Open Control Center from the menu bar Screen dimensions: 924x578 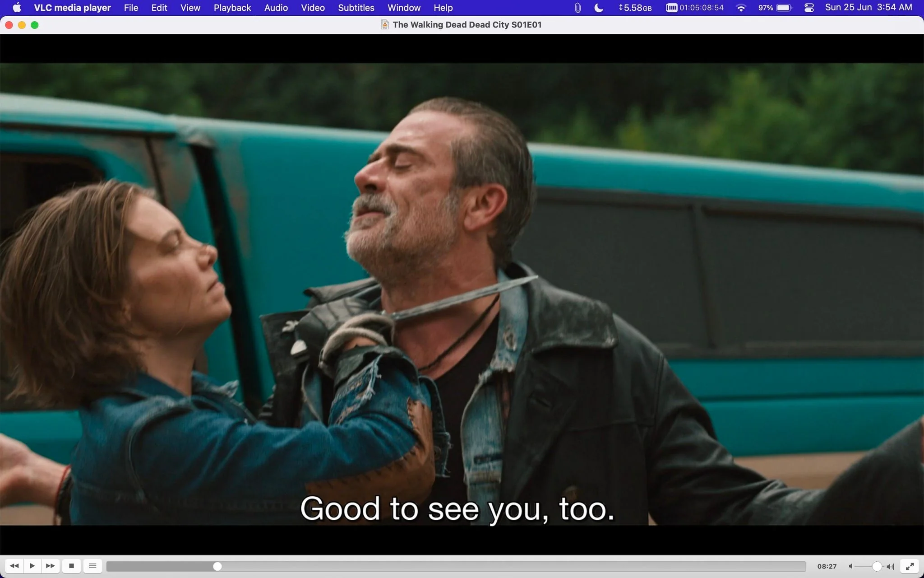click(809, 8)
